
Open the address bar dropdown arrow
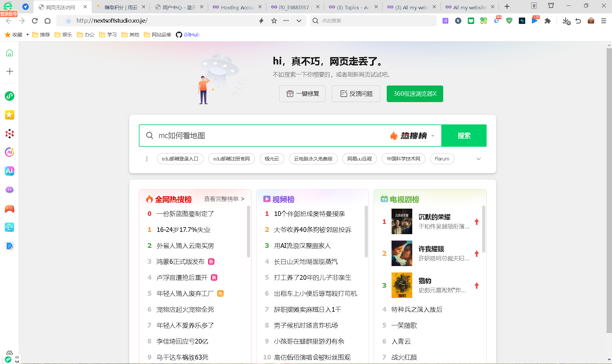(299, 21)
